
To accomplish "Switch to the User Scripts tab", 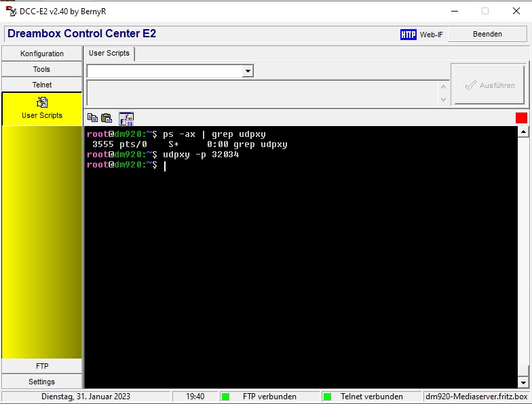I will pyautogui.click(x=109, y=53).
